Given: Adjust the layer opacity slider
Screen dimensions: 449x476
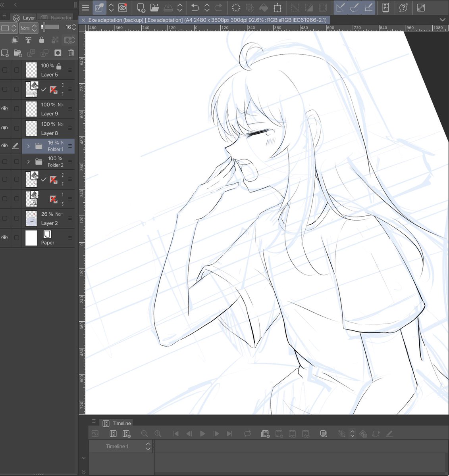Looking at the screenshot, I should (50, 27).
